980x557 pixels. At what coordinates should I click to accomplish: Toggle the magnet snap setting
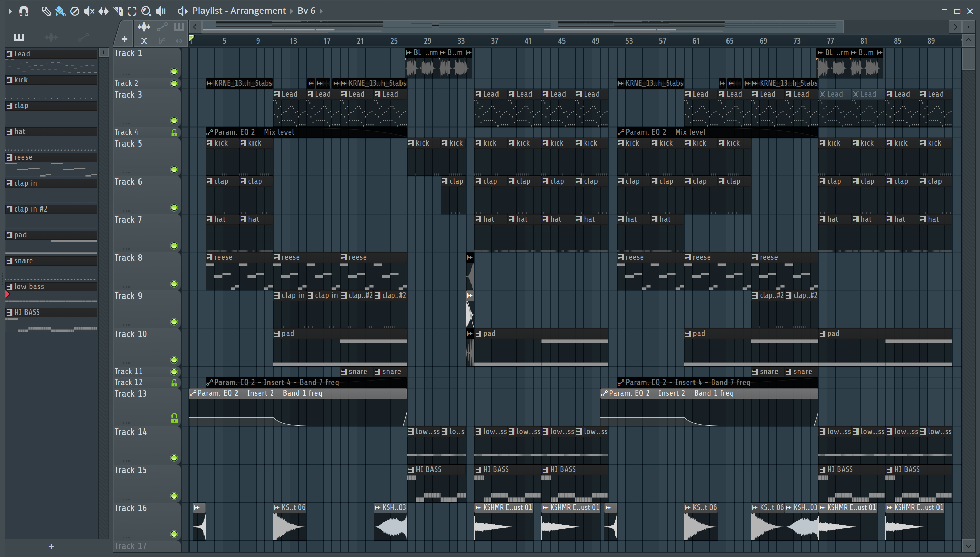pyautogui.click(x=24, y=11)
